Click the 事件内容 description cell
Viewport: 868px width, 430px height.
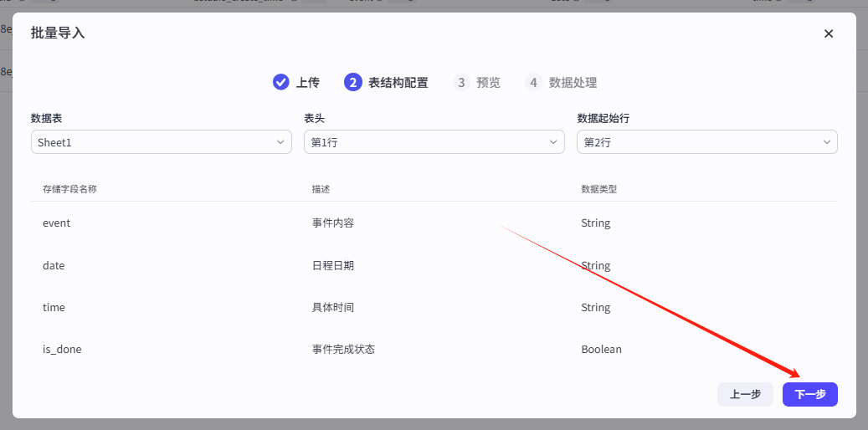coord(333,223)
